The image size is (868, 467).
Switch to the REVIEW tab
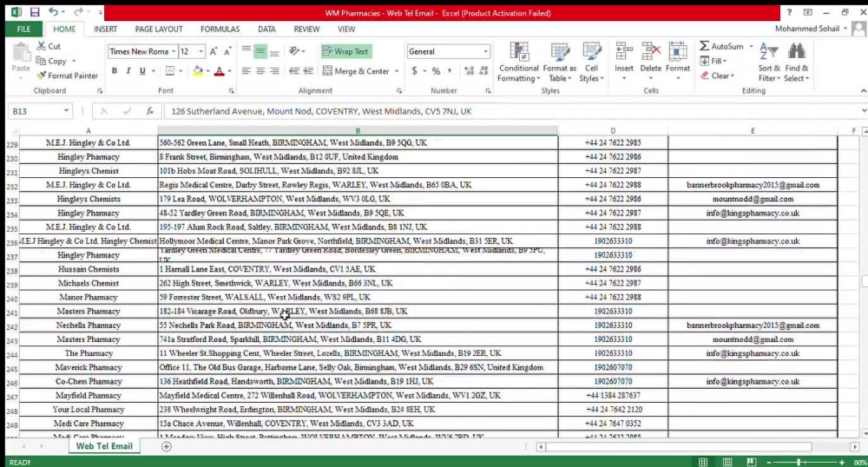coord(306,29)
